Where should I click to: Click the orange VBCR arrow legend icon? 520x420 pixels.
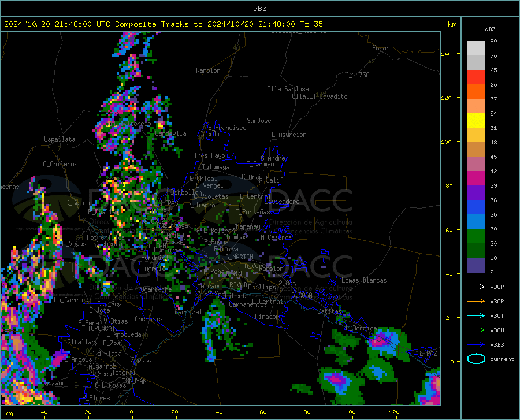click(x=476, y=302)
